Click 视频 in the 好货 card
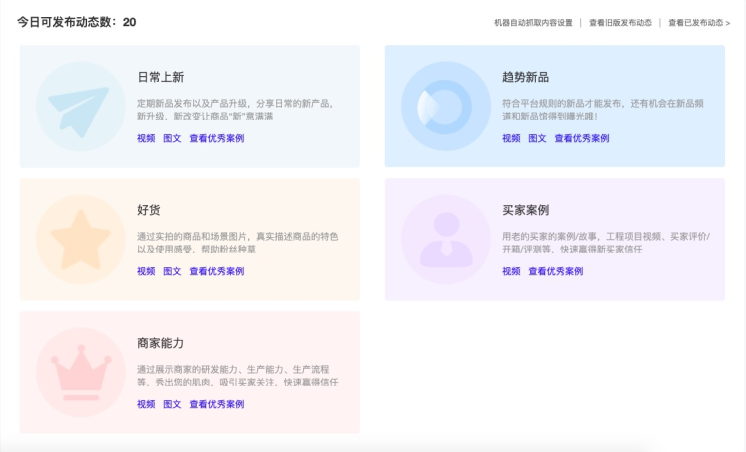The height and width of the screenshot is (452, 746). 146,272
